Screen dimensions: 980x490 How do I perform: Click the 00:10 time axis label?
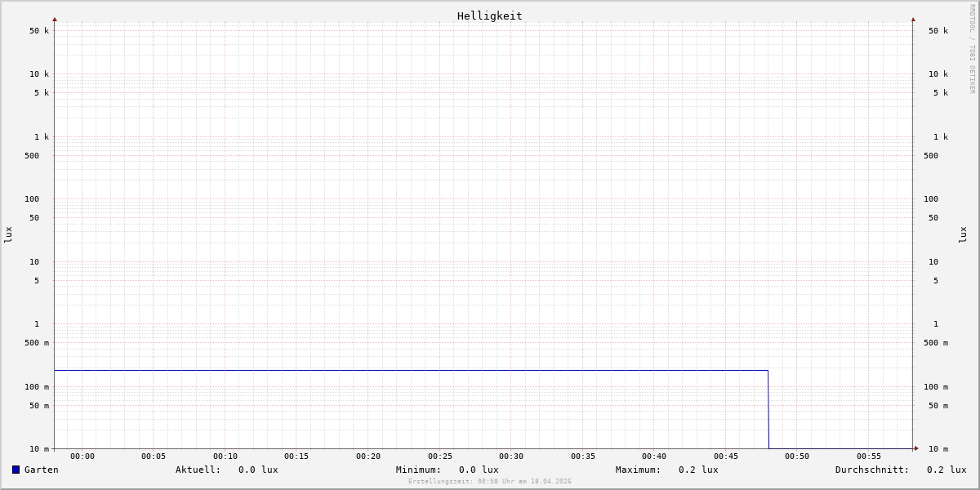(x=225, y=457)
